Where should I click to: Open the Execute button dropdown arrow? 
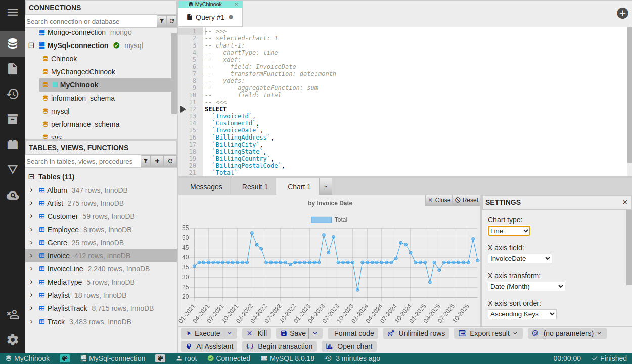(230, 333)
